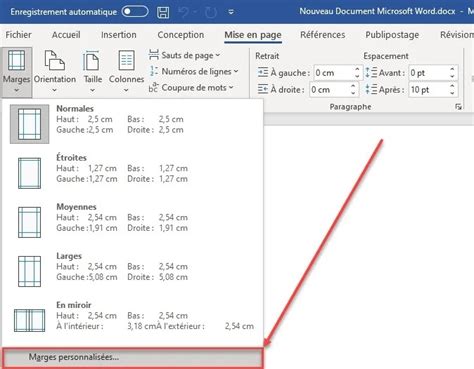Select the Larges margin preset
Screen dimensions: 474x369
point(133,271)
